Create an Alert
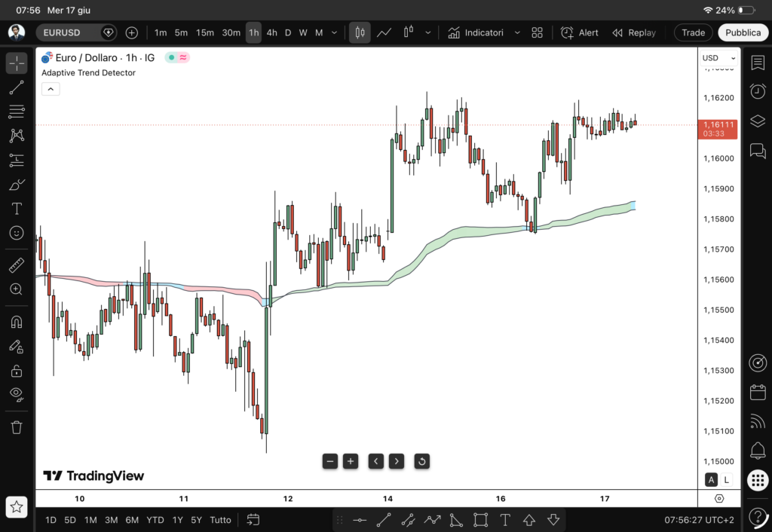Image resolution: width=772 pixels, height=532 pixels. point(580,32)
